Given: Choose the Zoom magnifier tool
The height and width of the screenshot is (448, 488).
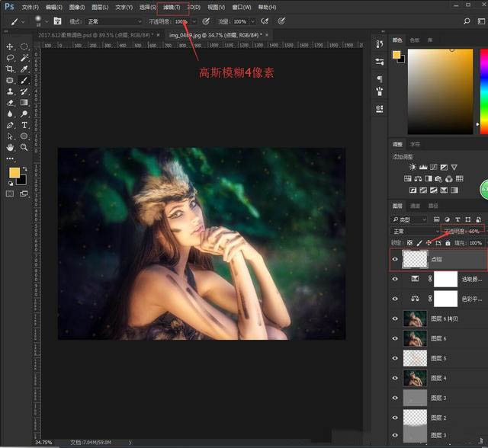Looking at the screenshot, I should pos(24,146).
